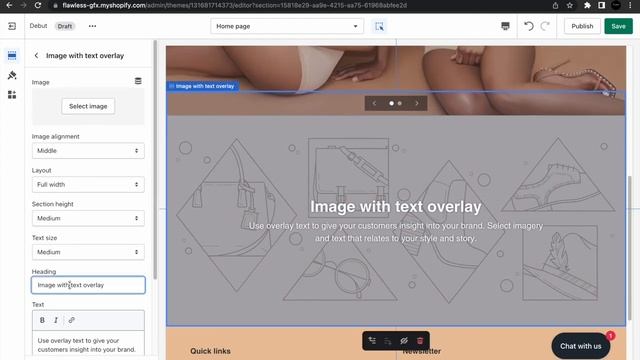Insert a link in the Text editor
640x360 pixels.
[71, 320]
